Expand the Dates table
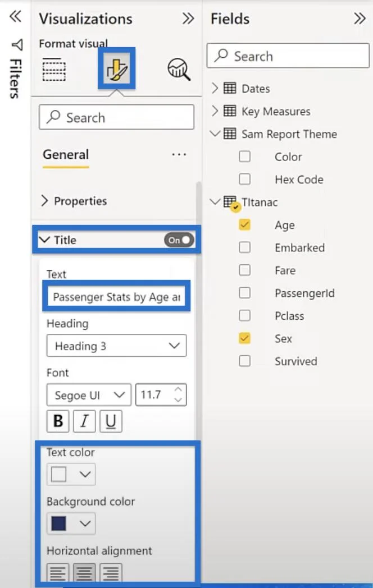 tap(215, 89)
